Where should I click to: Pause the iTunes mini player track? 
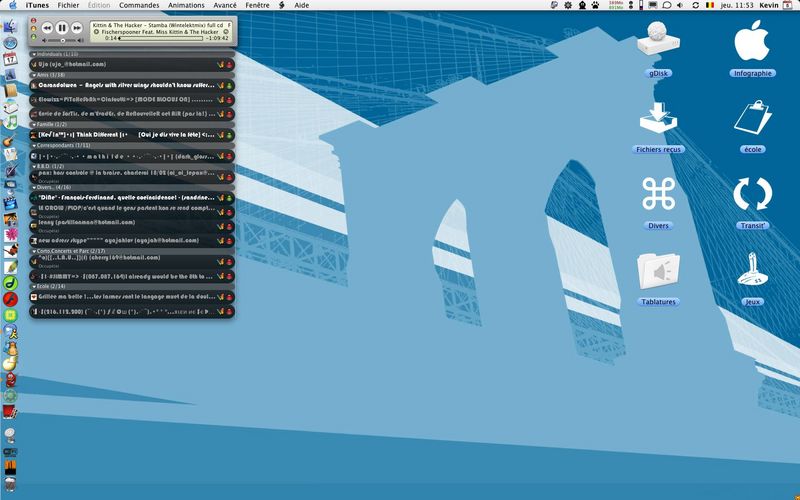point(62,28)
